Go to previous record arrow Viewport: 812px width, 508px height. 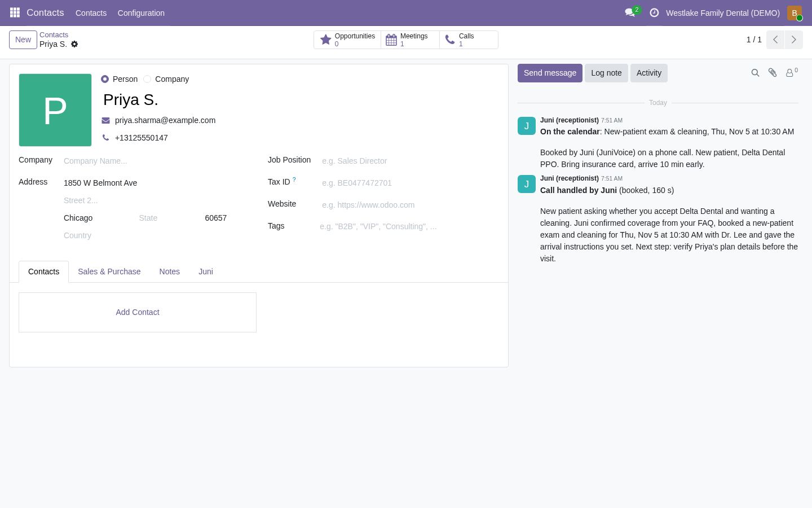(775, 40)
